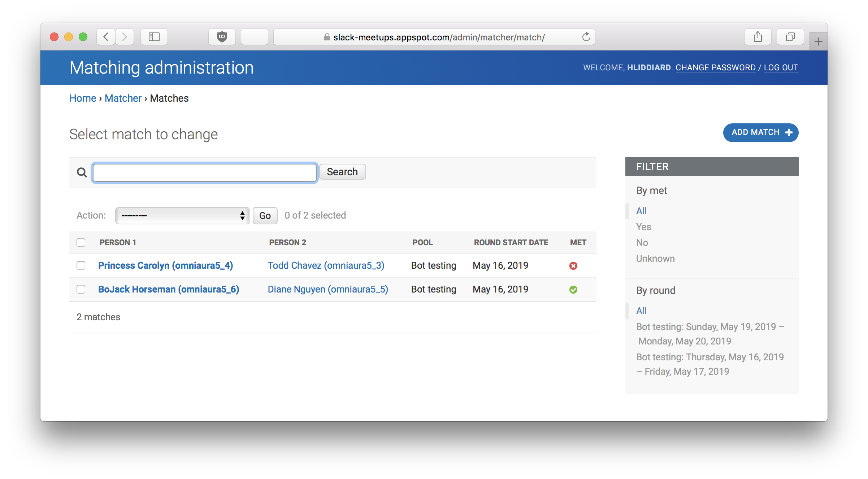Click the empty toolbar button beside shield

pyautogui.click(x=255, y=37)
